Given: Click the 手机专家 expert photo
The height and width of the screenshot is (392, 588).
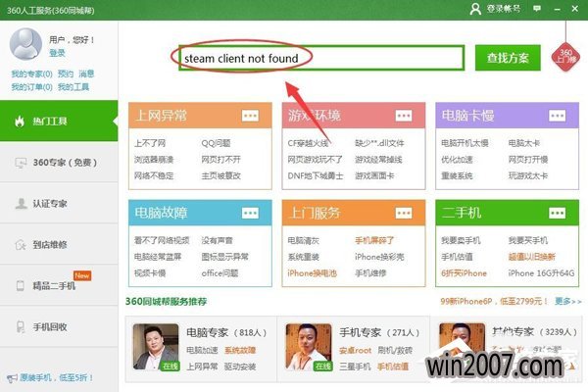Looking at the screenshot, I should click(309, 347).
